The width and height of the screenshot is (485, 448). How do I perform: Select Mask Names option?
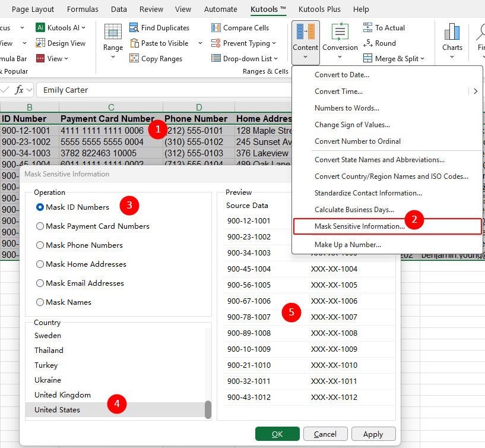point(40,302)
